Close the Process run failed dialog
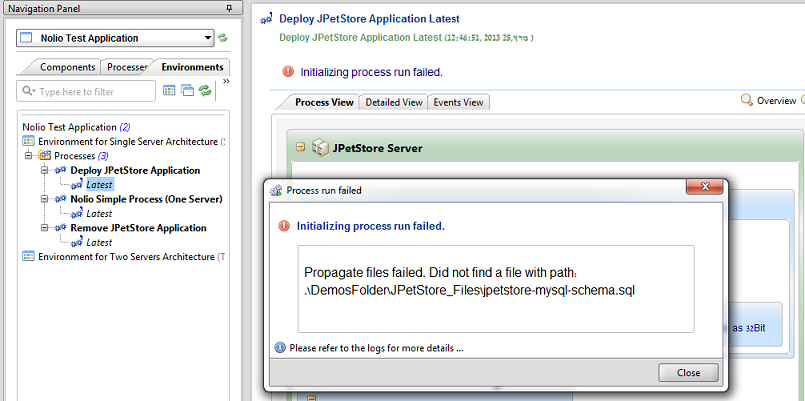 pos(688,373)
